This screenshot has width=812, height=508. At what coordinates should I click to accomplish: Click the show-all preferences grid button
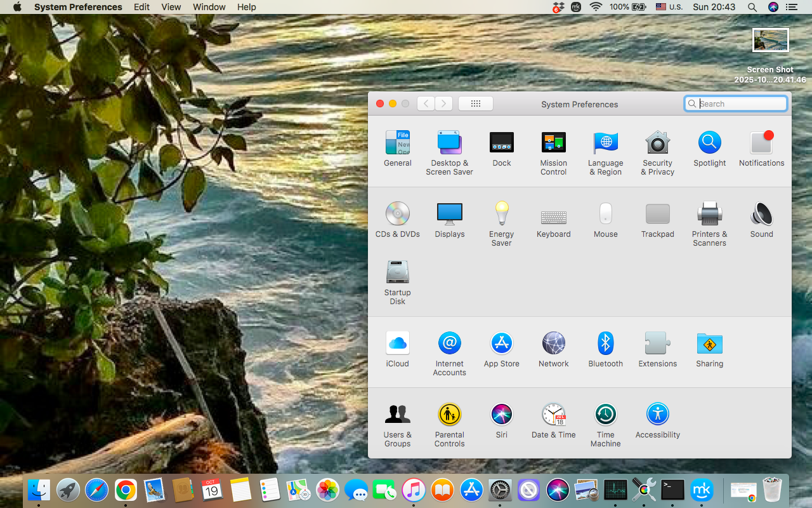pos(475,104)
